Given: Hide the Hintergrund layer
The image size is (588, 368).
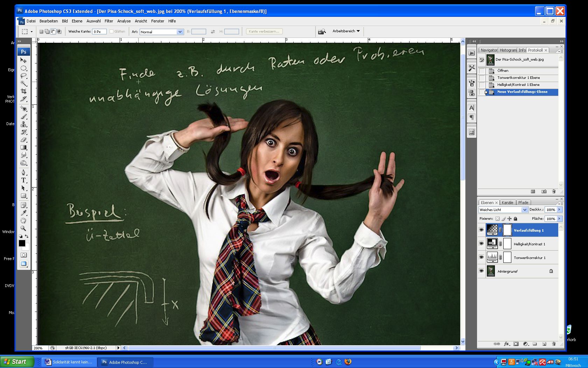Looking at the screenshot, I should coord(481,271).
